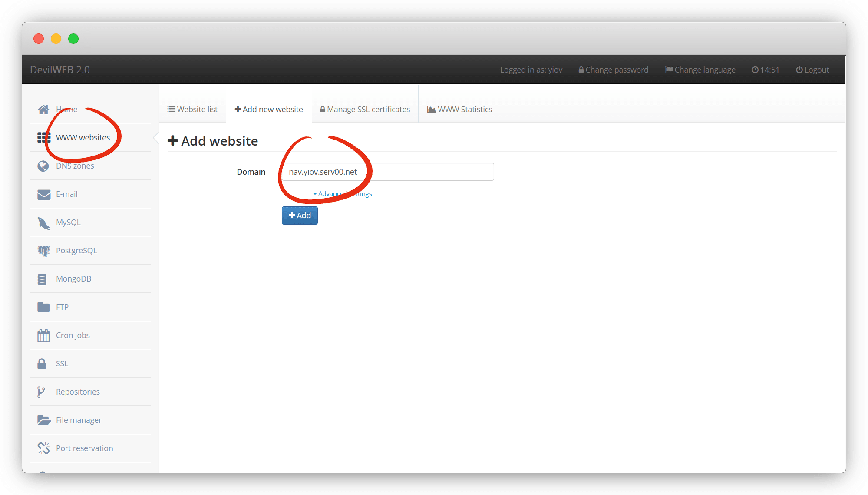Click the Port reservation link icon
868x495 pixels.
[x=43, y=448]
